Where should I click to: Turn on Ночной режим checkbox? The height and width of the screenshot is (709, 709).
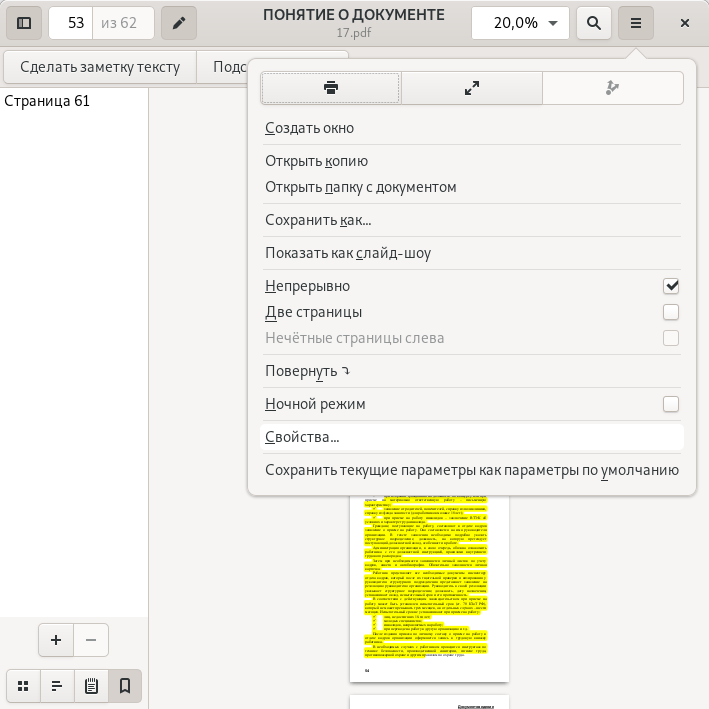point(671,404)
